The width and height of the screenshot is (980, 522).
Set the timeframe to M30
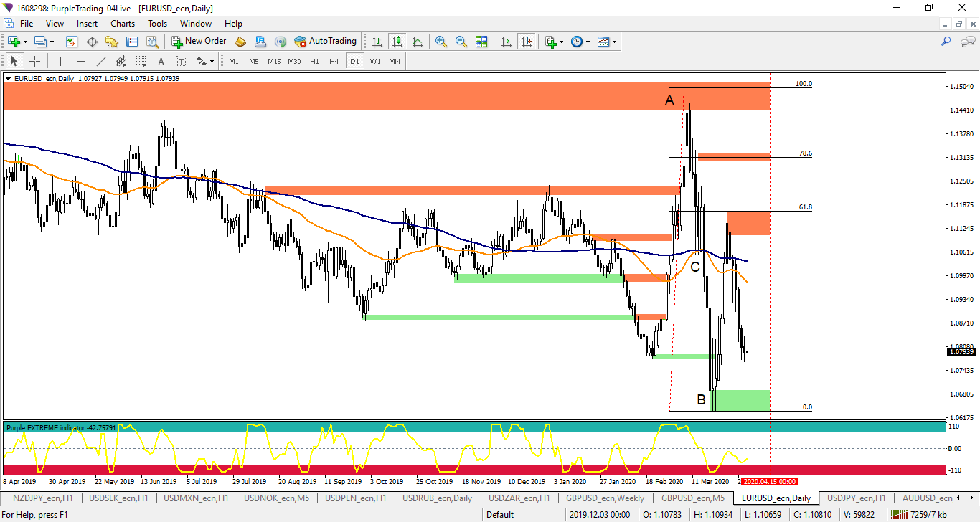294,61
